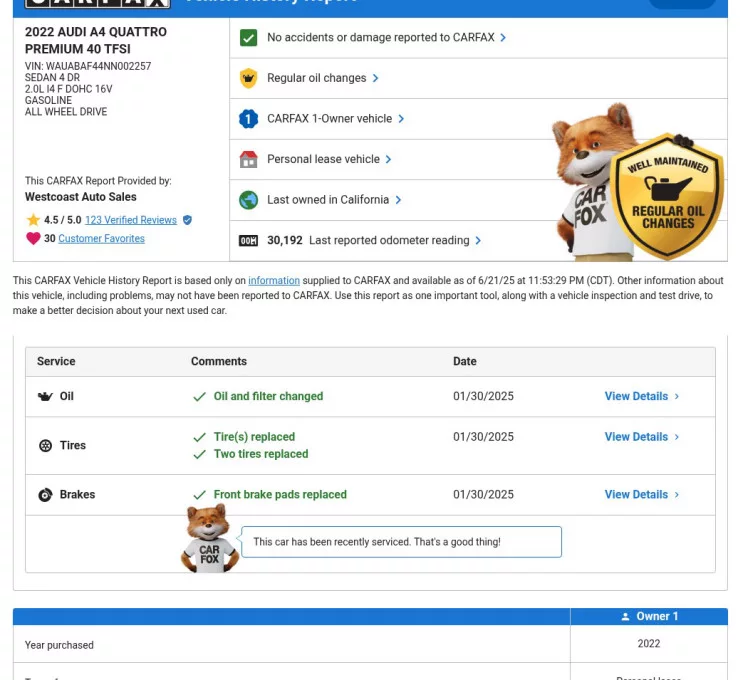View Details for the Brakes service

pyautogui.click(x=641, y=494)
